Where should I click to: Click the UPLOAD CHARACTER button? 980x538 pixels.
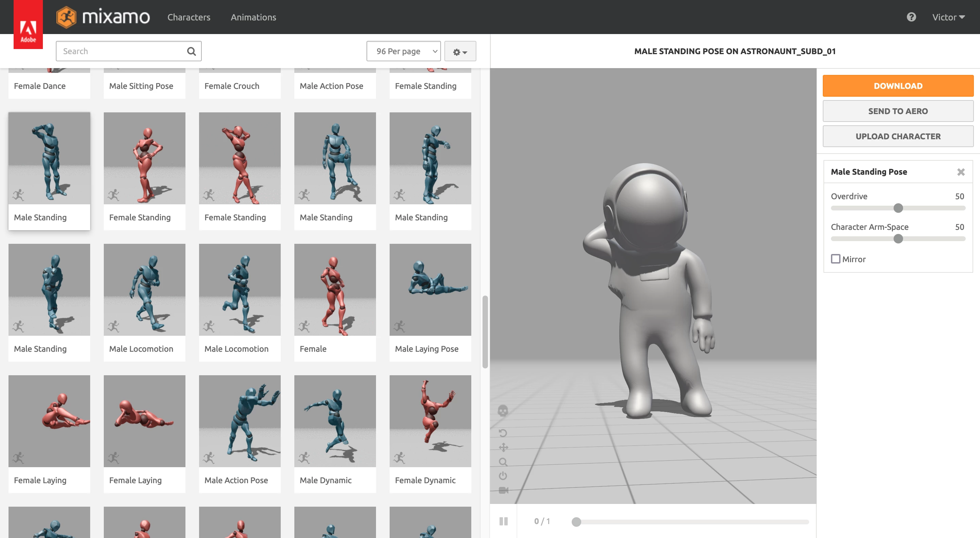898,136
